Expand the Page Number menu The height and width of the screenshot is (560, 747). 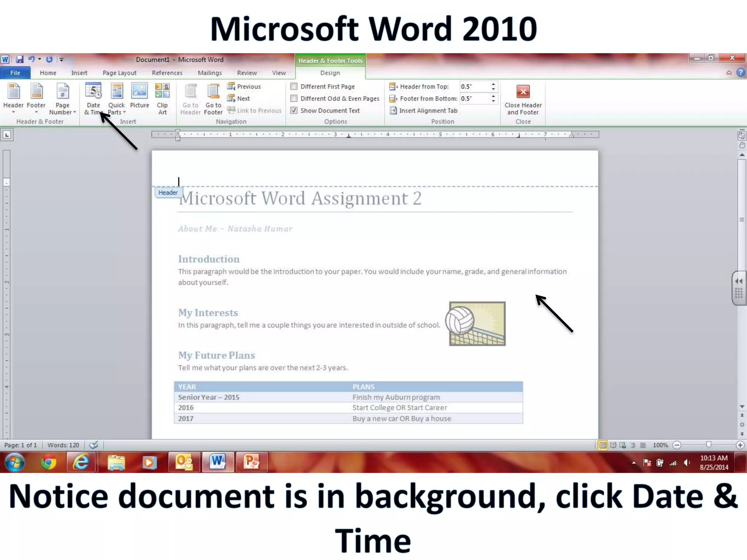click(x=62, y=98)
